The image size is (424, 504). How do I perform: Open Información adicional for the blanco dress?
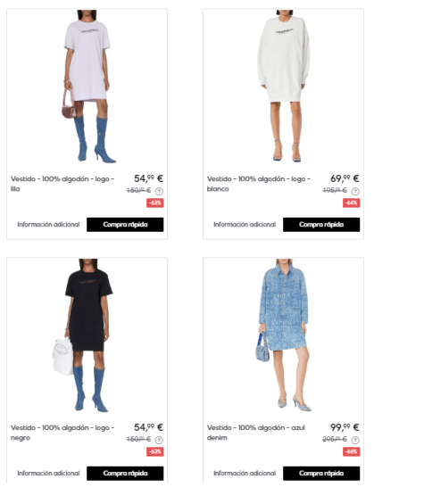[x=245, y=225]
